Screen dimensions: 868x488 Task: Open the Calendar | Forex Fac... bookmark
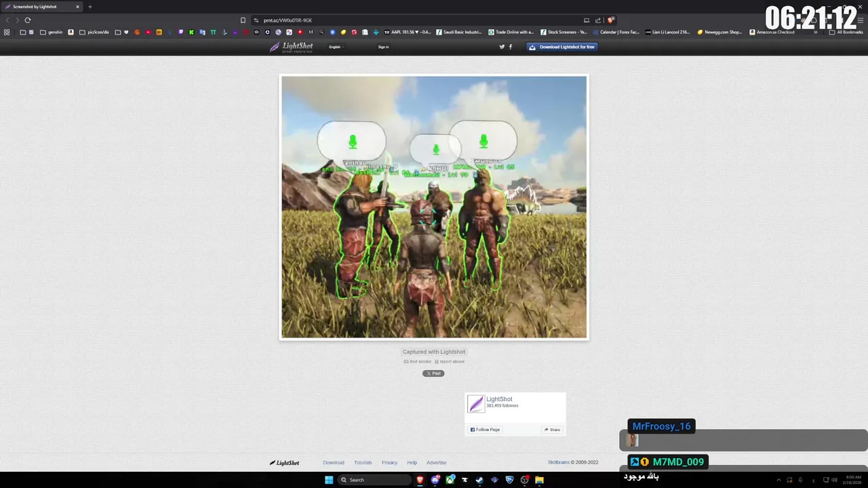[x=616, y=32]
